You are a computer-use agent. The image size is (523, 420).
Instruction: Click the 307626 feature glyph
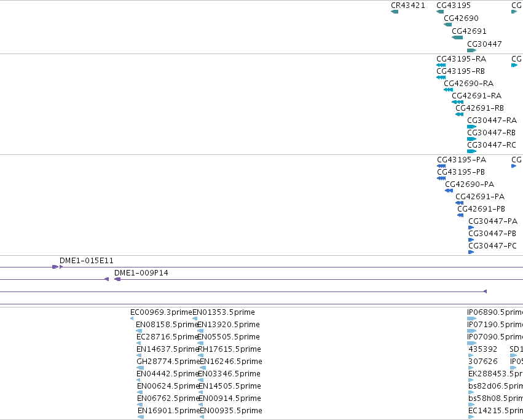(x=471, y=368)
